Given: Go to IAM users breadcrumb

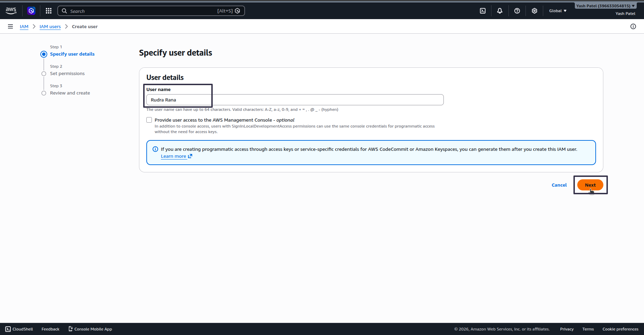Looking at the screenshot, I should (50, 26).
